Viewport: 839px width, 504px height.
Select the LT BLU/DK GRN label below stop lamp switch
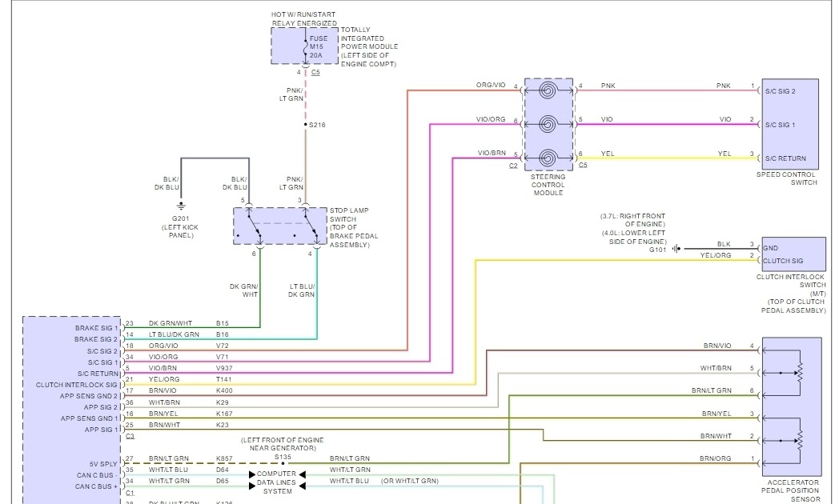[302, 290]
